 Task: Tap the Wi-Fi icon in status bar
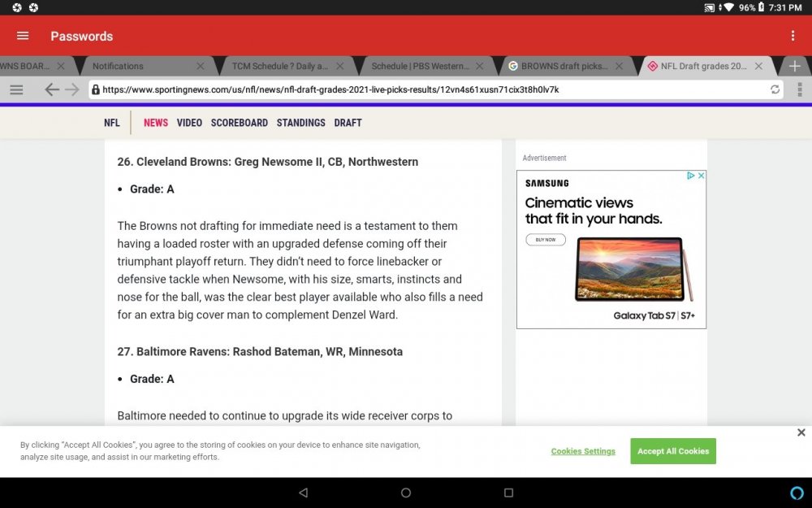[x=728, y=7]
